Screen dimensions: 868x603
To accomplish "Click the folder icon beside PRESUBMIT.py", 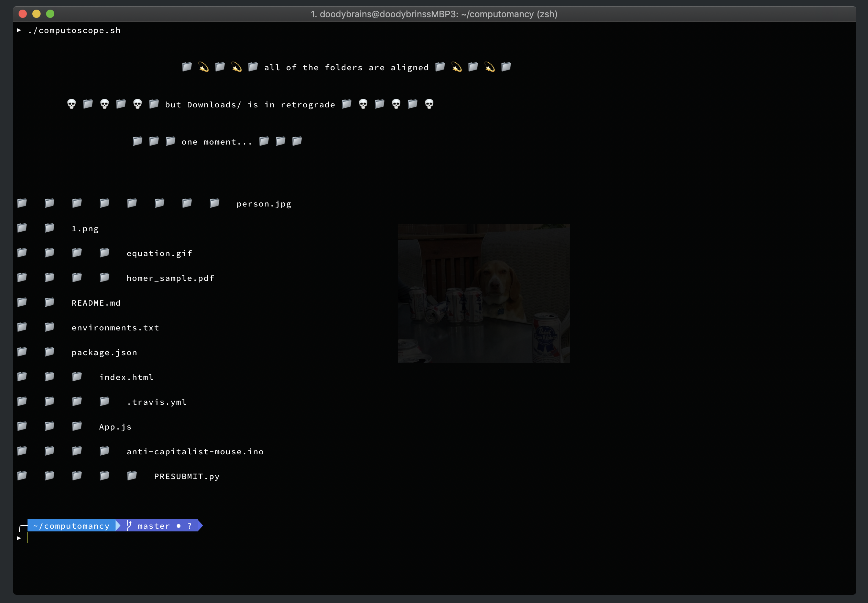I will click(x=132, y=476).
